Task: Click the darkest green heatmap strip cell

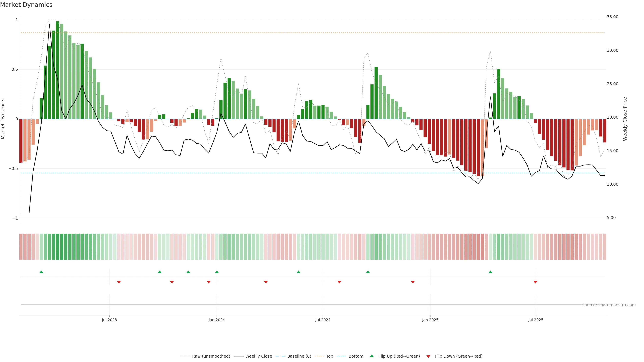Action: pos(58,247)
